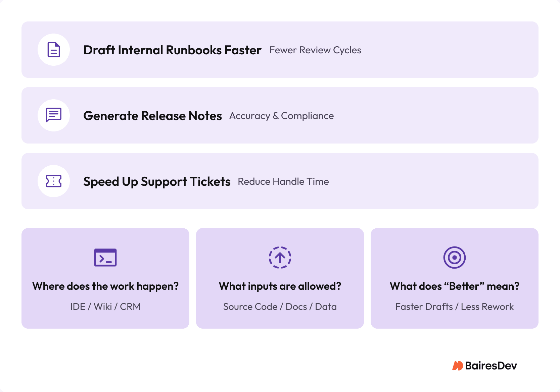Click "Where does the work happen?" heading
Screen dimensions: 560x392
pyautogui.click(x=105, y=286)
